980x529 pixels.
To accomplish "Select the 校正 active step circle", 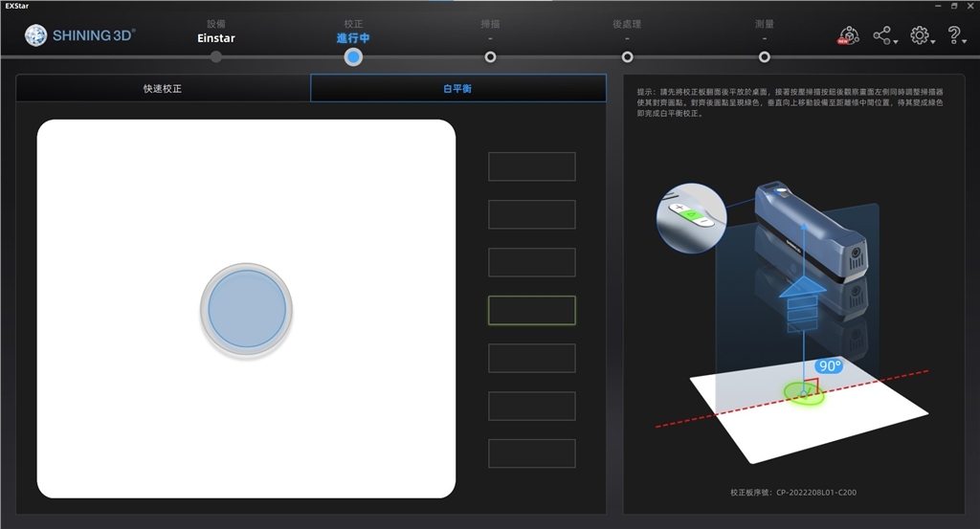I will pos(353,57).
